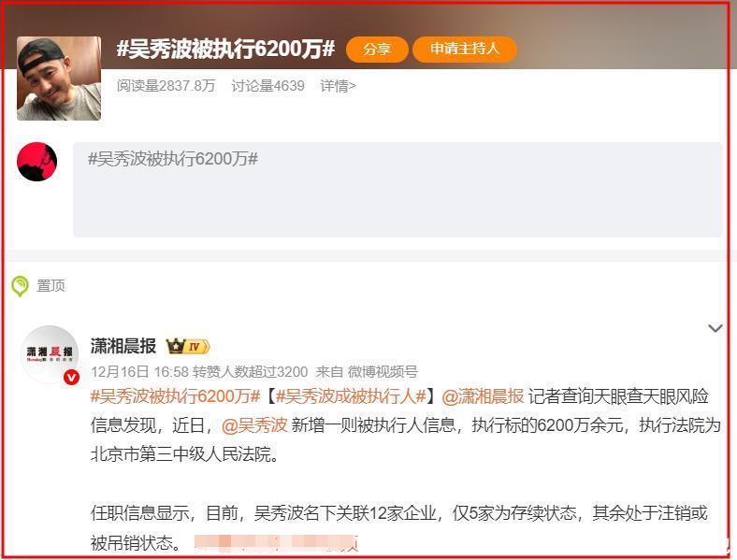Click the 分享 share button
The image size is (737, 560).
point(377,49)
